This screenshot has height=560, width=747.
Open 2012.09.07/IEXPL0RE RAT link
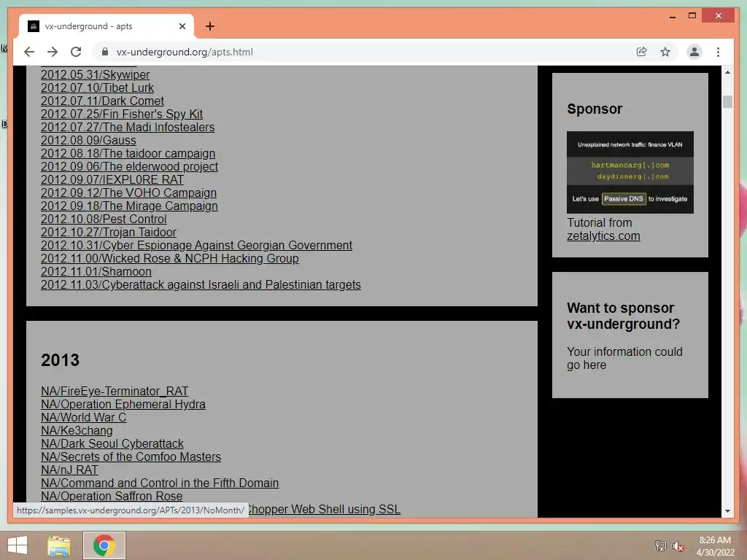(x=112, y=179)
